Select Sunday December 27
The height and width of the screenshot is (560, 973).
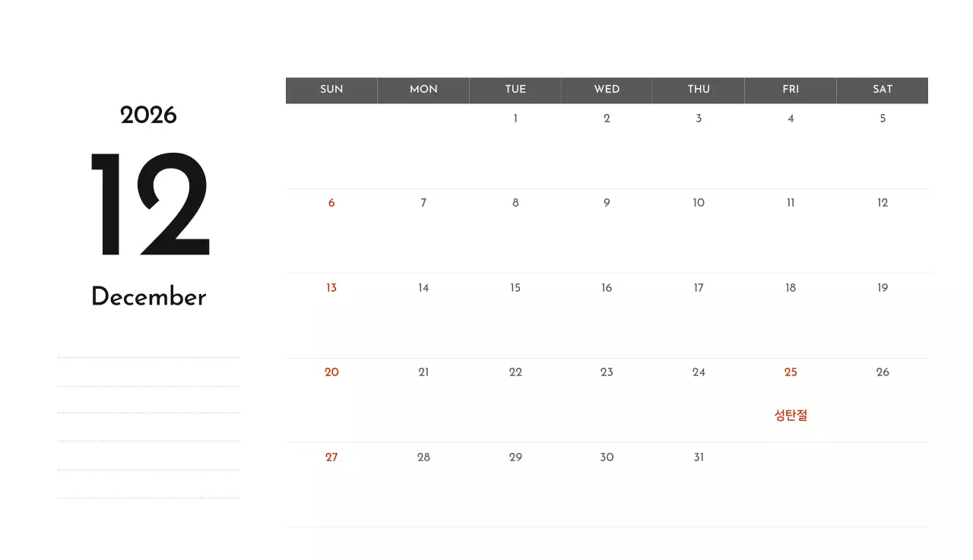click(331, 457)
